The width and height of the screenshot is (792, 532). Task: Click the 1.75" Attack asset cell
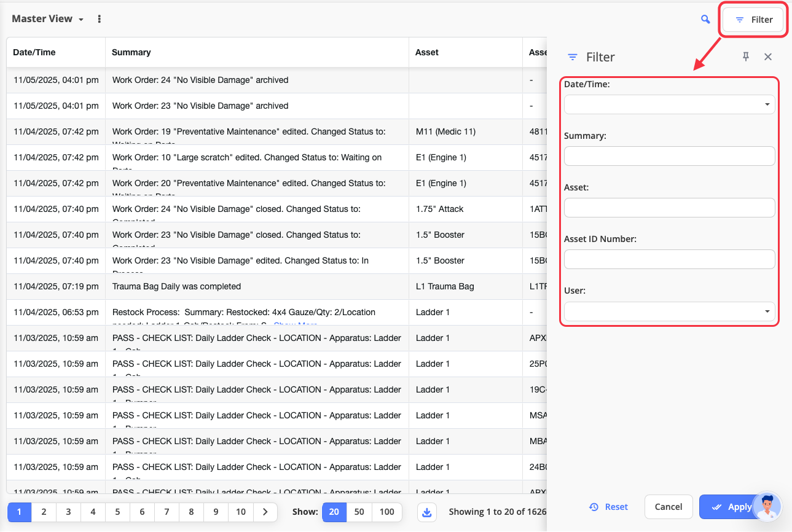466,209
